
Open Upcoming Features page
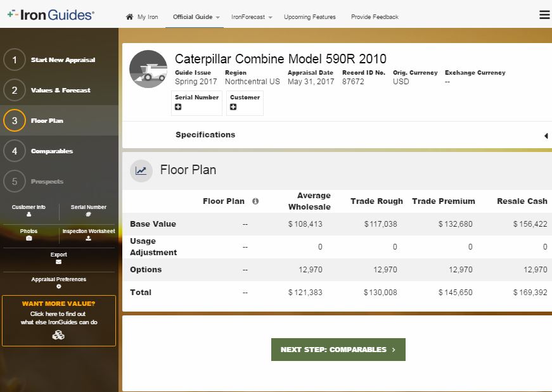point(310,17)
